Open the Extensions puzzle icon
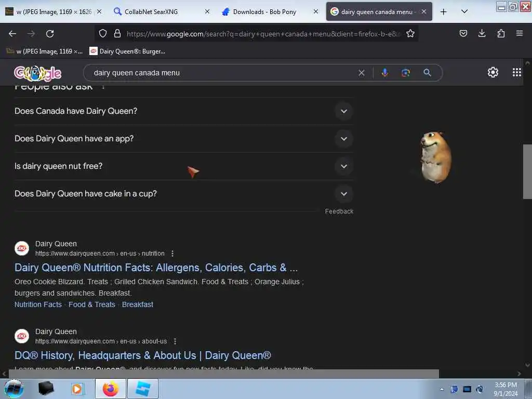The width and height of the screenshot is (532, 399). 501,33
